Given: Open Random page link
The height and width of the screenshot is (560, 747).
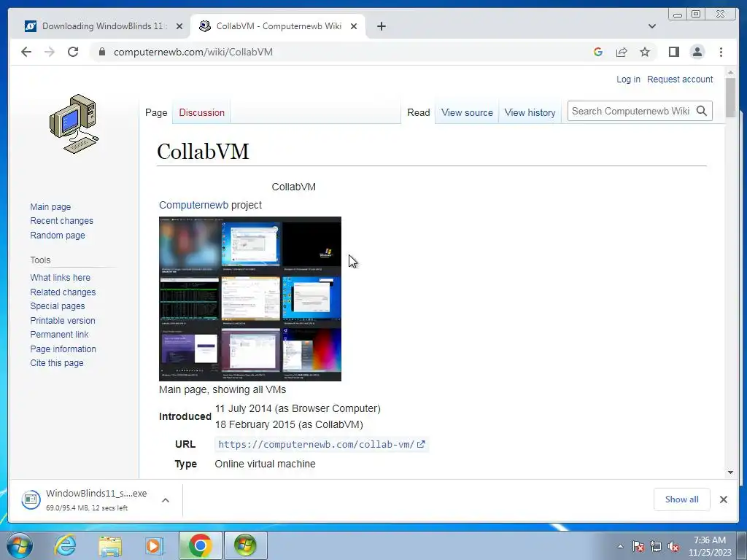Looking at the screenshot, I should click(x=58, y=236).
